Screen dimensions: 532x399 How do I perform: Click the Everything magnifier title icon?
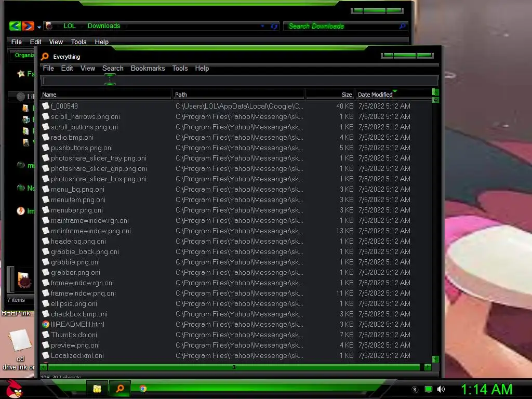(x=45, y=57)
